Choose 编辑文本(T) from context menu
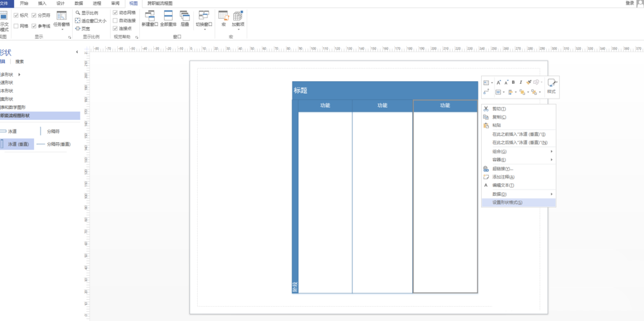644x321 pixels. click(518, 185)
